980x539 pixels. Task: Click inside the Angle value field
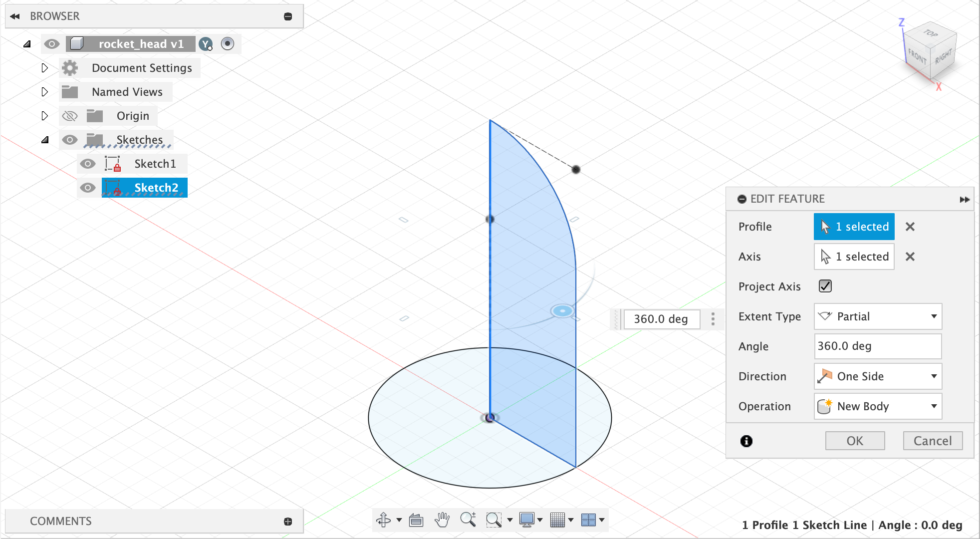pos(877,346)
